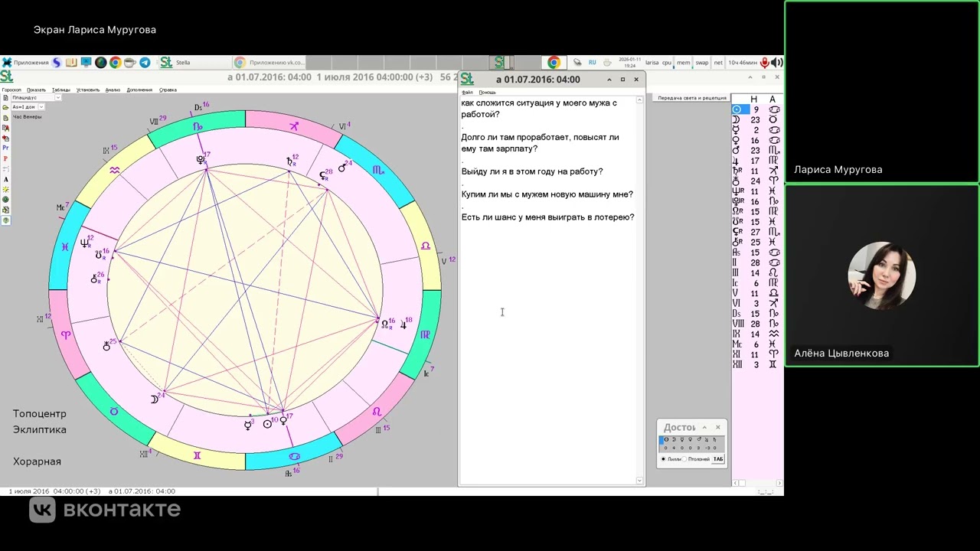Click the Sun column in the dignities panel
Image resolution: width=980 pixels, height=551 pixels.
point(665,445)
